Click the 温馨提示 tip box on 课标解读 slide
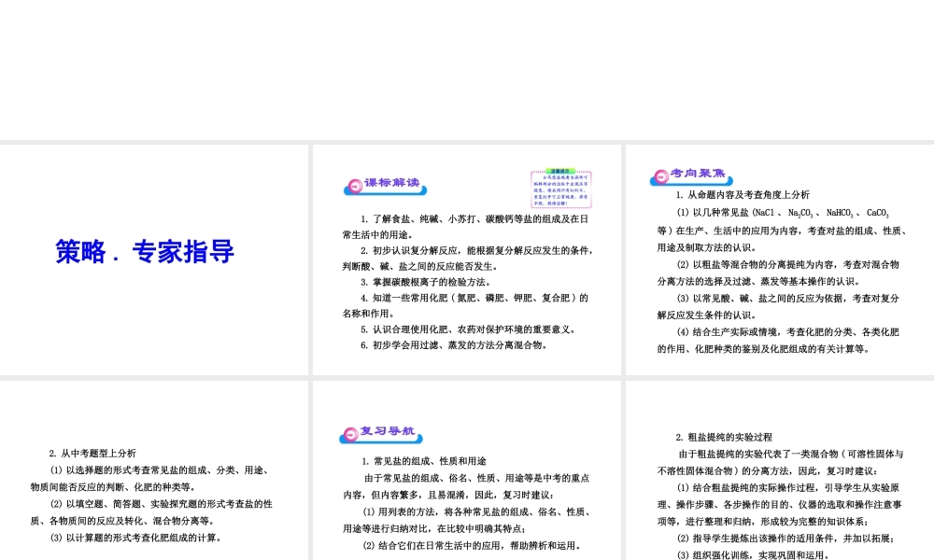 point(560,188)
